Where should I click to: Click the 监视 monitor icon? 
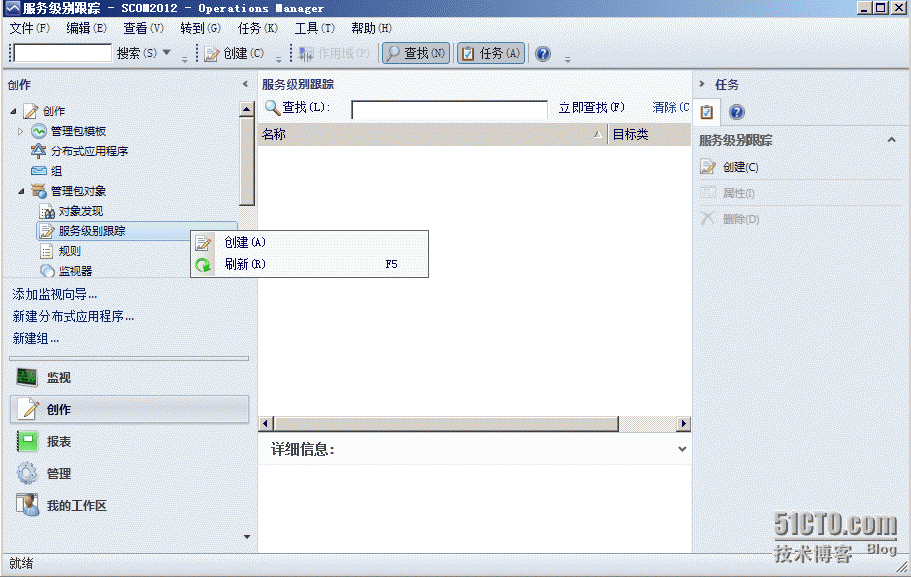[27, 378]
